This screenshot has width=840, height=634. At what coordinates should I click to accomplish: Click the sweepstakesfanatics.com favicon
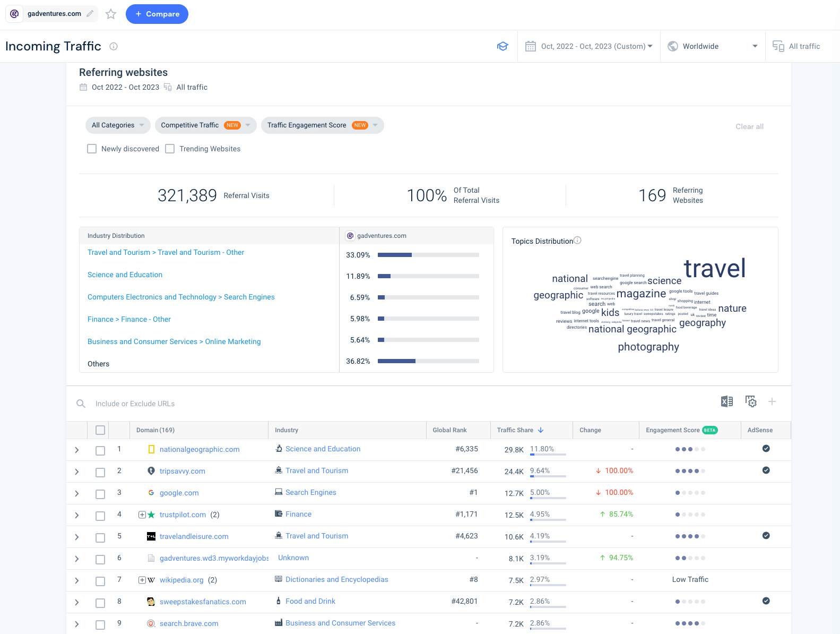click(x=151, y=602)
